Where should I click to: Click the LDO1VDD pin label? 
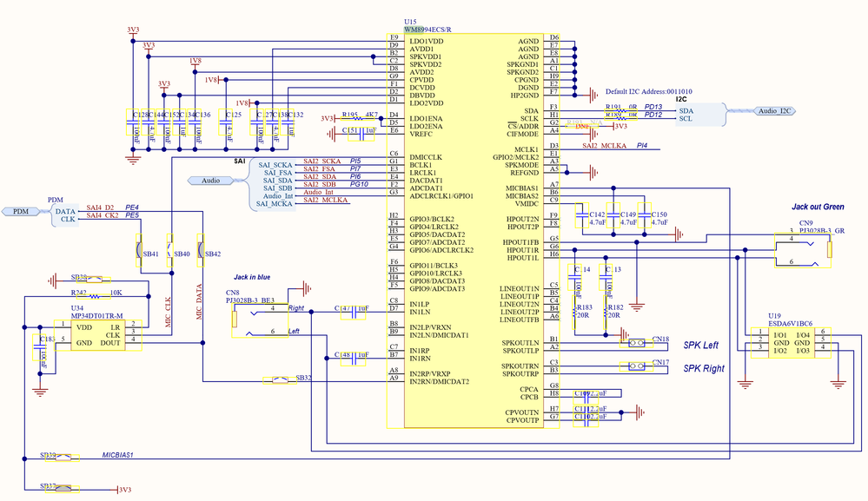pos(427,42)
